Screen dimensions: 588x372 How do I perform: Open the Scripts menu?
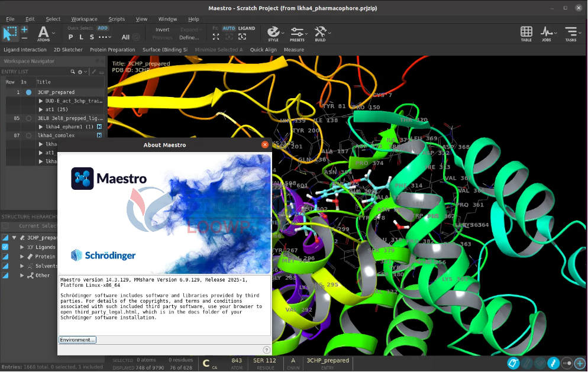pyautogui.click(x=117, y=19)
